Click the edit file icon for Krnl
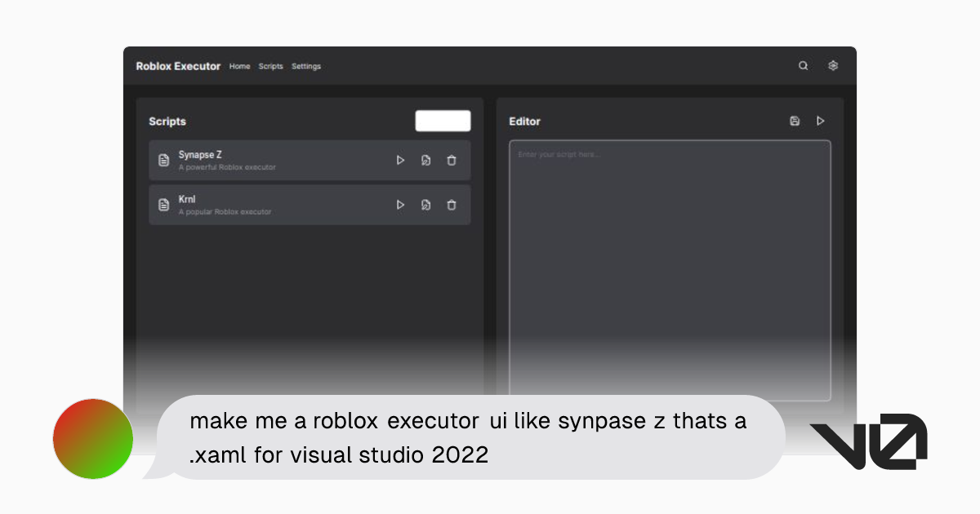 (425, 205)
